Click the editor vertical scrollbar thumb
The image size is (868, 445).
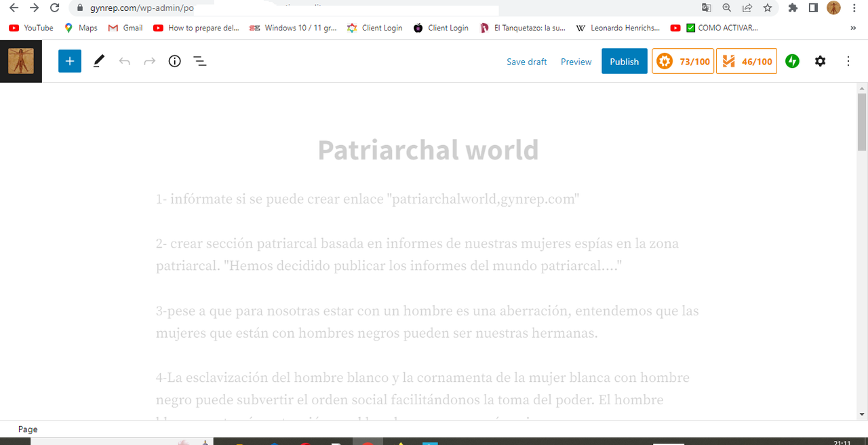click(x=862, y=122)
